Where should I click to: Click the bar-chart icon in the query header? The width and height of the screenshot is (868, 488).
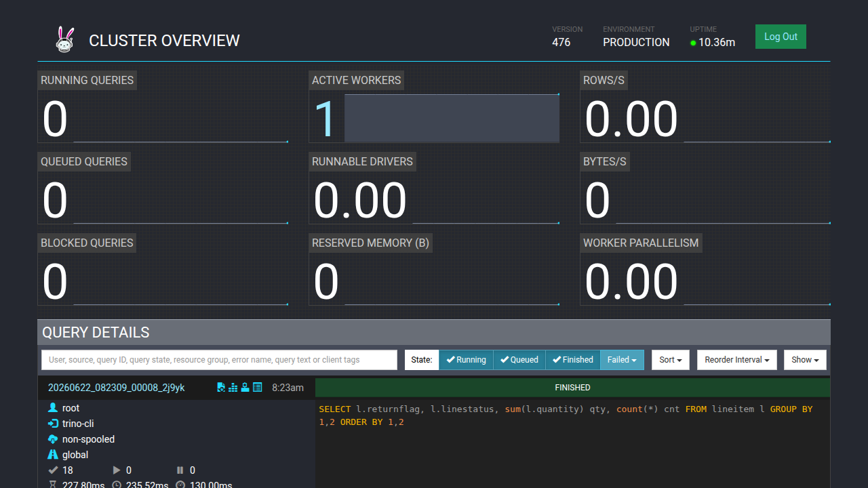233,387
